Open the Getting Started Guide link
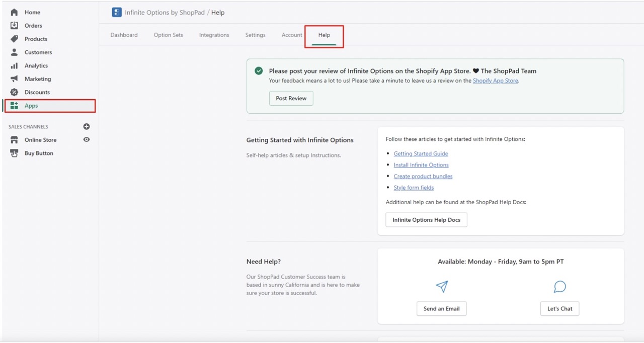 tap(421, 154)
